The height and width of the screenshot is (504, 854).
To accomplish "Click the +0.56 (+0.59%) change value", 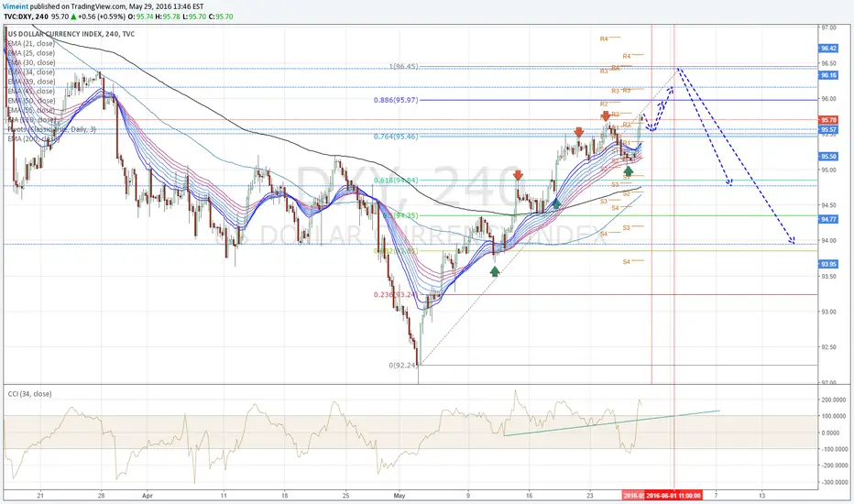I will 103,16.
